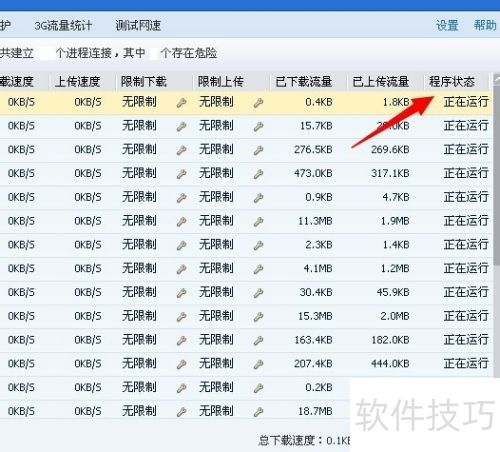
Task: Select the 1.2MB uploaded traffic cell
Action: click(395, 268)
